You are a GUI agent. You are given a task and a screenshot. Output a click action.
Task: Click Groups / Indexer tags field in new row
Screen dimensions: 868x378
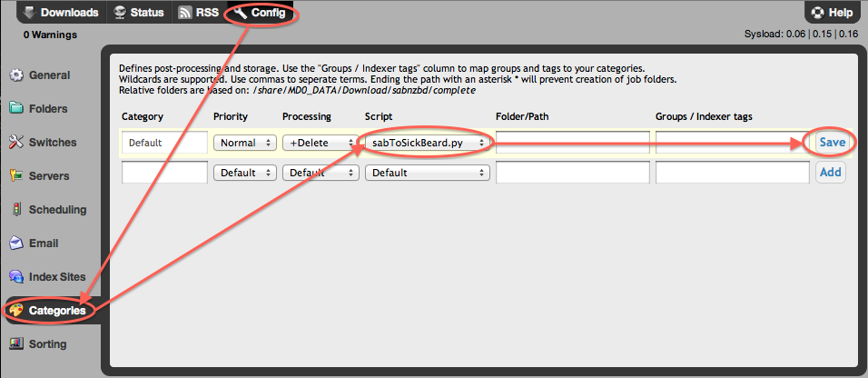click(733, 173)
